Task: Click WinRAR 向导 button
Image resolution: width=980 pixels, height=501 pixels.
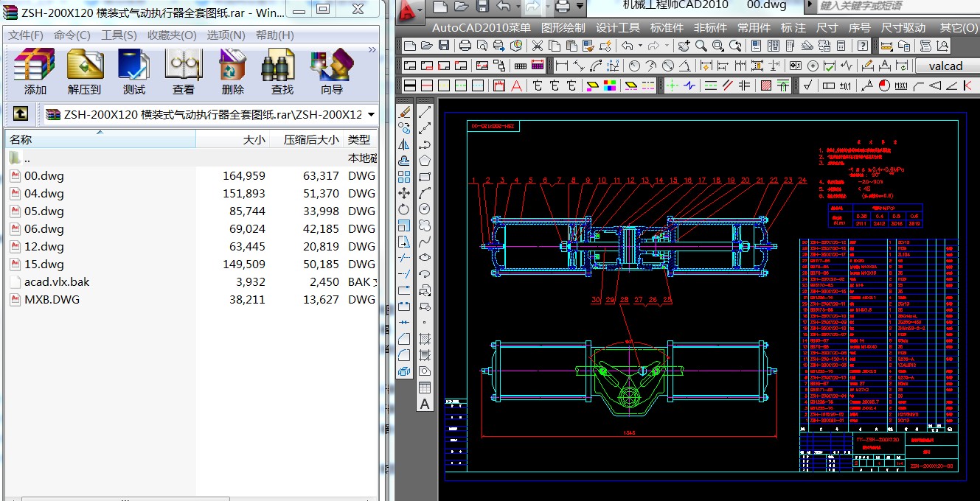Action: (x=332, y=71)
